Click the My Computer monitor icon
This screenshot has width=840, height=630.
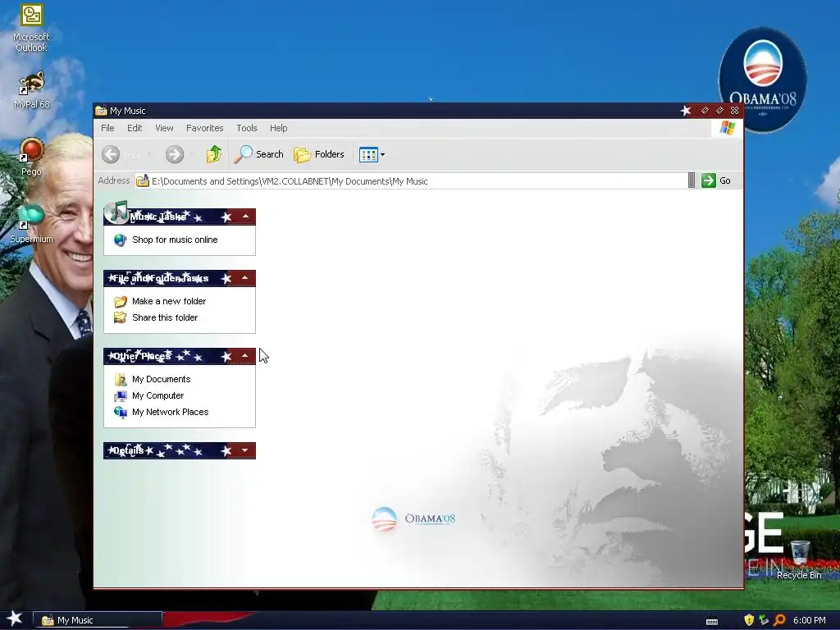[120, 396]
